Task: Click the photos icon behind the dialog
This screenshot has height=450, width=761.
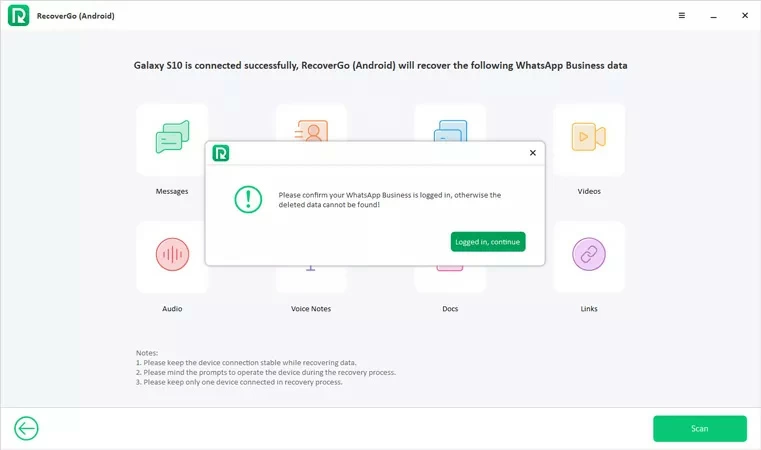Action: pyautogui.click(x=450, y=131)
